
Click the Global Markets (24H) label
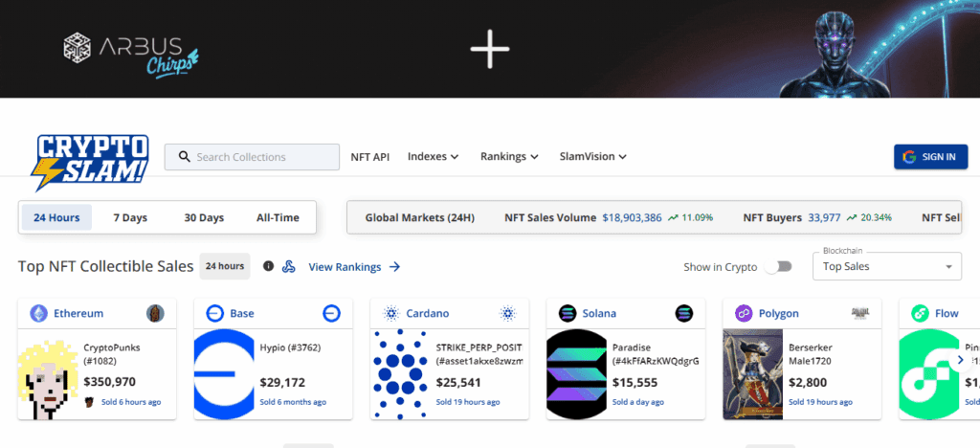coord(420,217)
